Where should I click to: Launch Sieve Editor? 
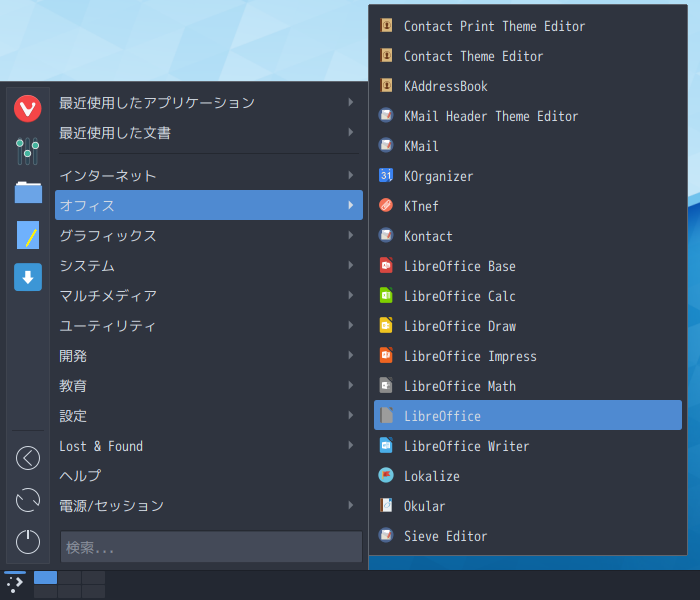pos(528,535)
